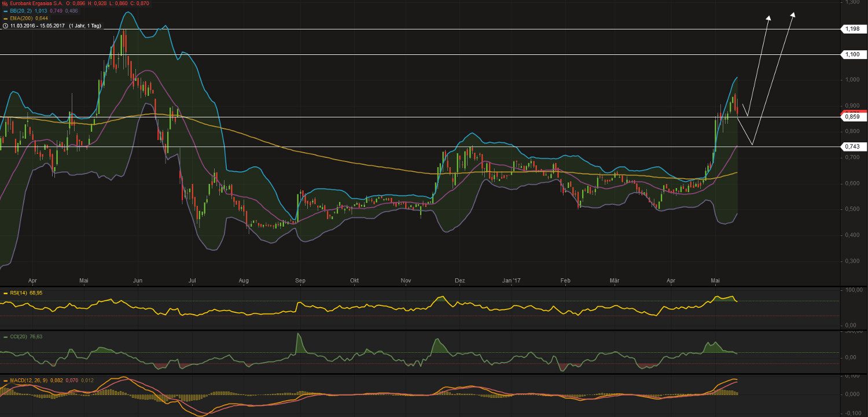Click the CCI value 76,63
Image resolution: width=868 pixels, height=417 pixels.
click(36, 337)
